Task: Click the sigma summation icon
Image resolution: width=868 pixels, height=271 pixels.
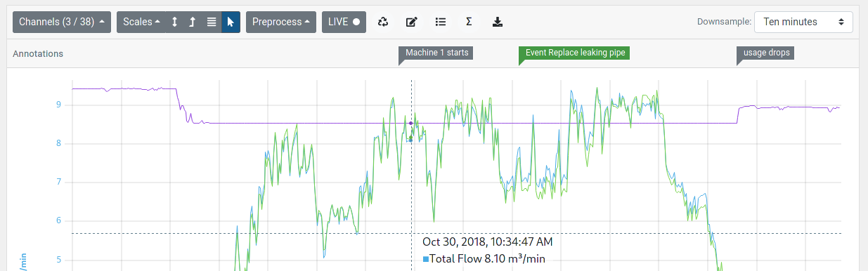Action: click(469, 22)
